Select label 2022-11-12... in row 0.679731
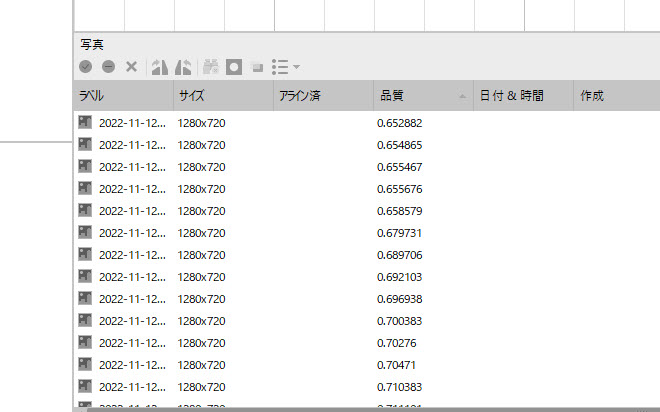The height and width of the screenshot is (412, 660). (x=132, y=233)
